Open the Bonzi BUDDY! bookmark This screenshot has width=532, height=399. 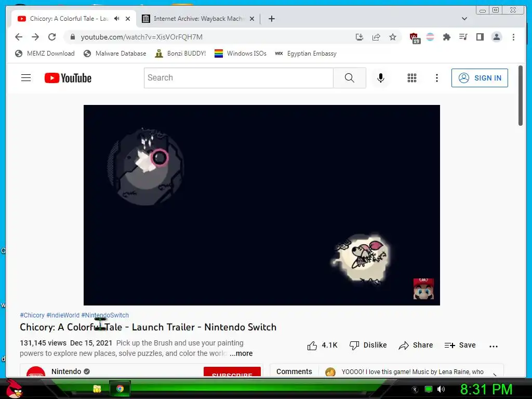[x=180, y=54]
